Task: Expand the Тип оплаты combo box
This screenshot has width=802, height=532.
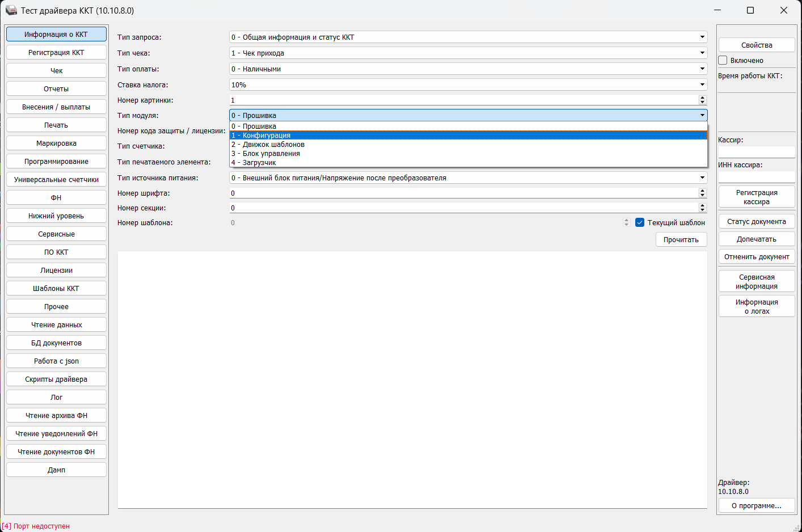Action: (x=468, y=69)
